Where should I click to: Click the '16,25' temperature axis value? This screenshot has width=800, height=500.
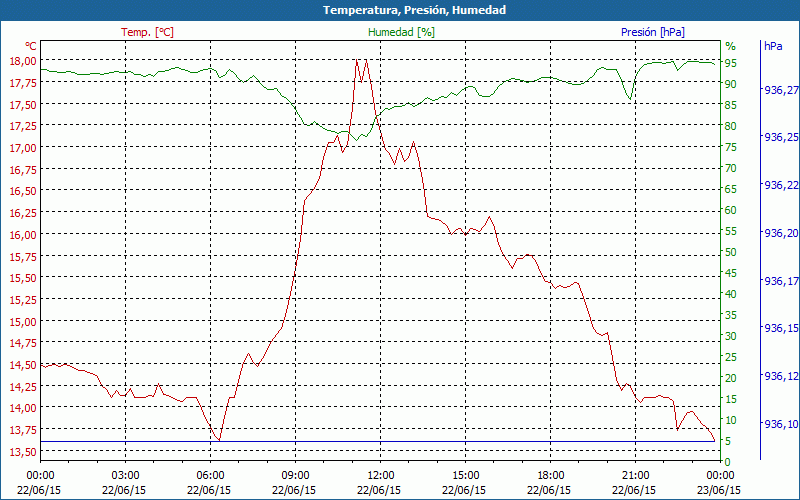[23, 213]
